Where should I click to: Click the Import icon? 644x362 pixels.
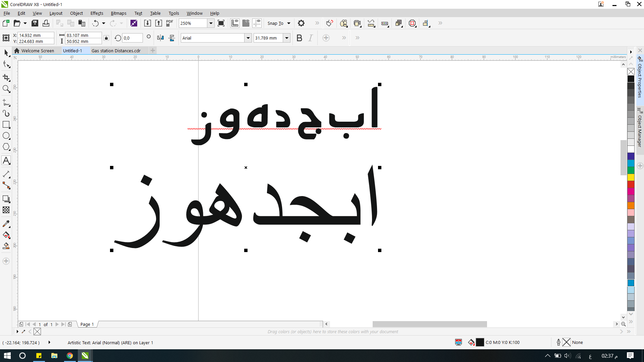(x=147, y=23)
